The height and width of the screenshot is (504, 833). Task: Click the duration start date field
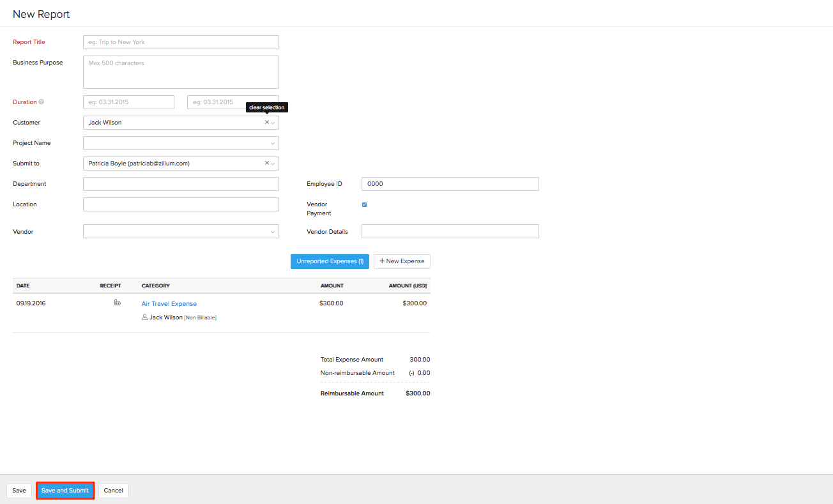coord(128,102)
